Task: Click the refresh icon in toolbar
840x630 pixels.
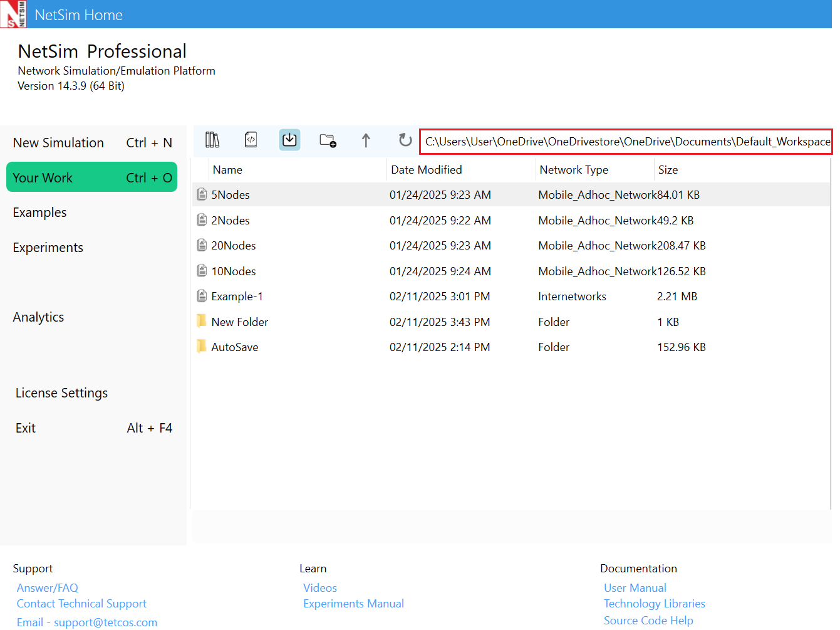Action: pyautogui.click(x=405, y=140)
